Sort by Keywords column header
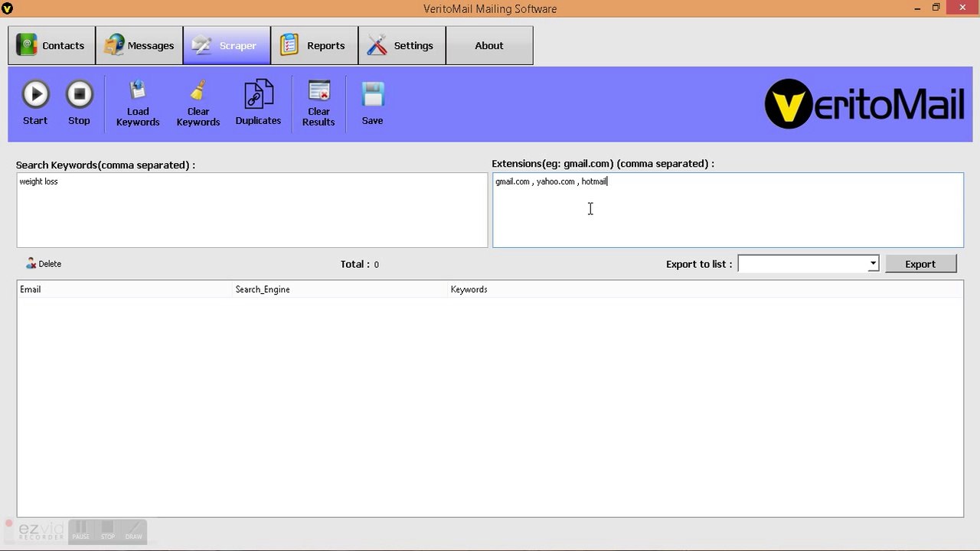 [705, 289]
